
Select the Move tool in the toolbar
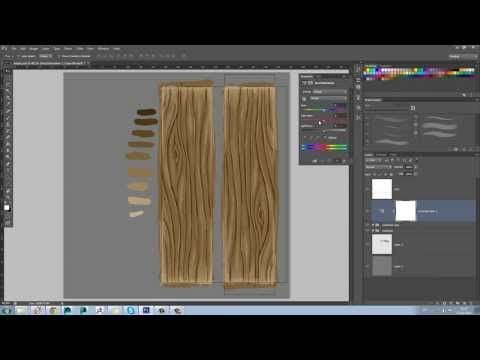coord(7,71)
